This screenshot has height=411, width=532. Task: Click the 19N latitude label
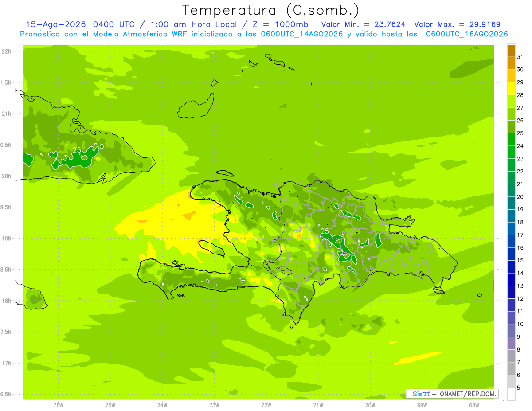click(x=7, y=239)
